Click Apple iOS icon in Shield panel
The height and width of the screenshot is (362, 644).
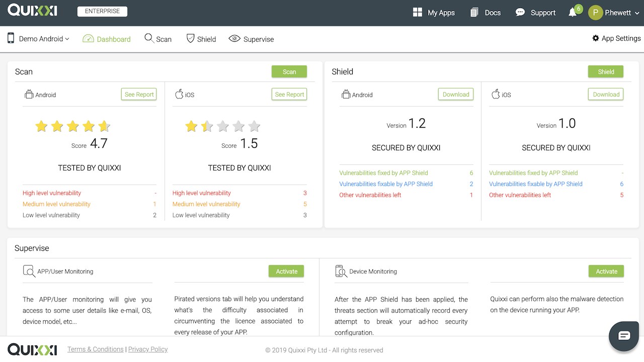(x=496, y=94)
